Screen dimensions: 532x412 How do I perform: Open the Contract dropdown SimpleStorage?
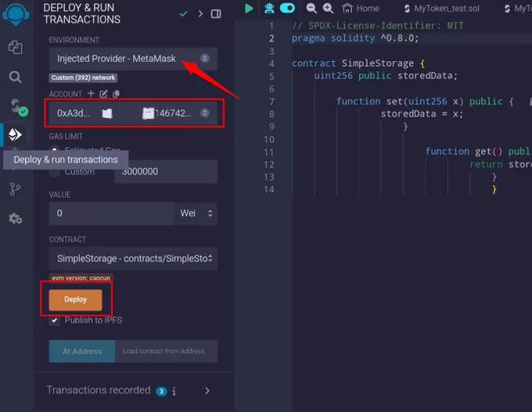133,258
